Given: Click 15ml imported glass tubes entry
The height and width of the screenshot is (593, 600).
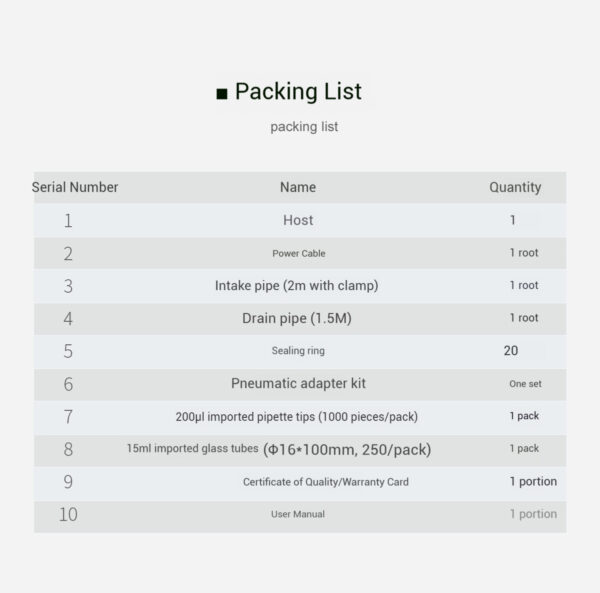Looking at the screenshot, I should click(279, 449).
